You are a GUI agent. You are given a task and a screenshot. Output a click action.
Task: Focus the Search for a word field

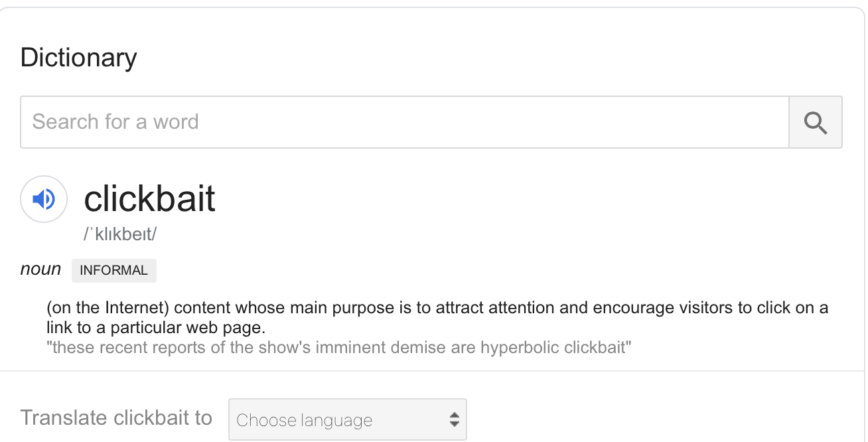(x=404, y=122)
